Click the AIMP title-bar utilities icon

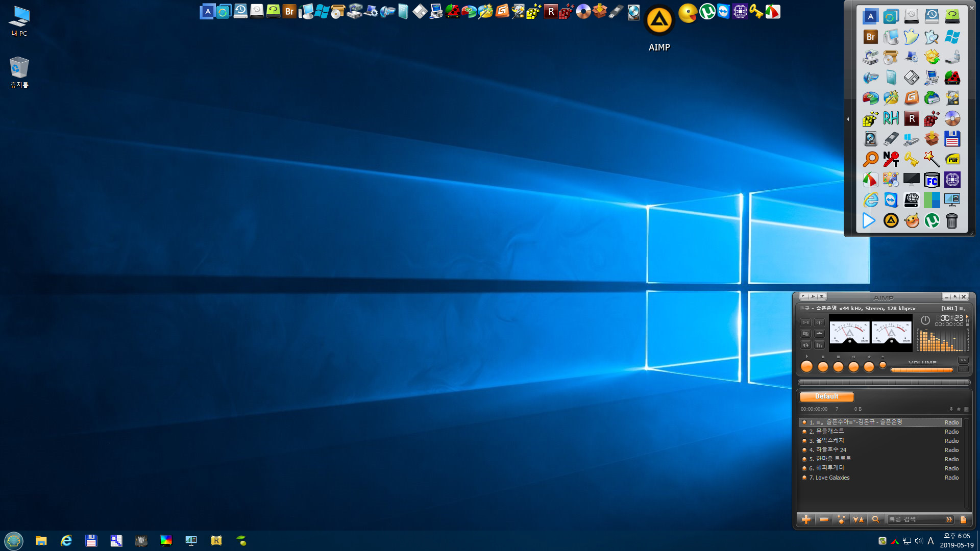(822, 296)
